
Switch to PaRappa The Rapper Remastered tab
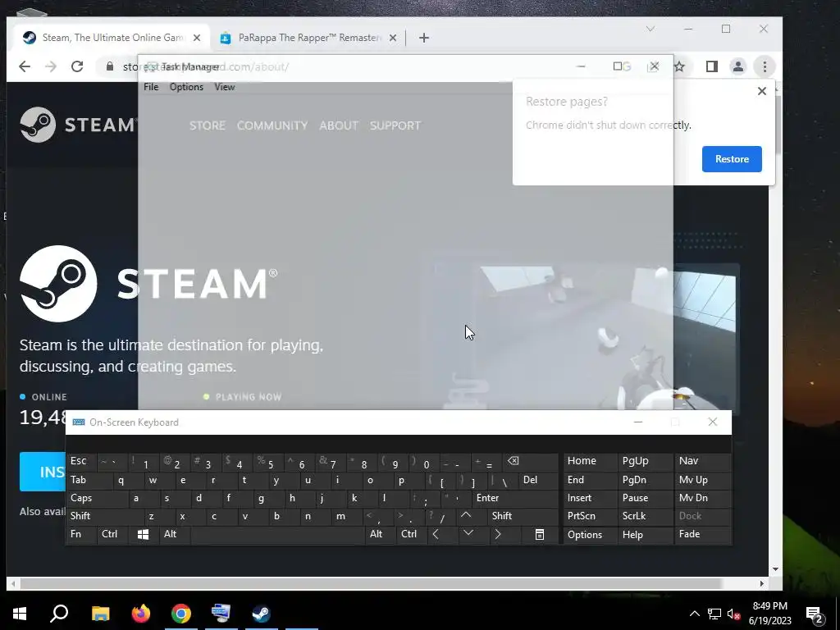tap(308, 38)
